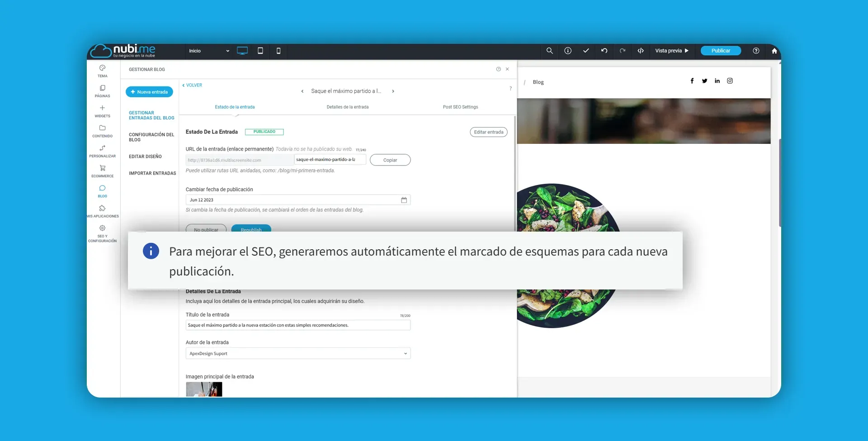Go to next blog entry chevron
This screenshot has height=441, width=868.
pyautogui.click(x=393, y=91)
